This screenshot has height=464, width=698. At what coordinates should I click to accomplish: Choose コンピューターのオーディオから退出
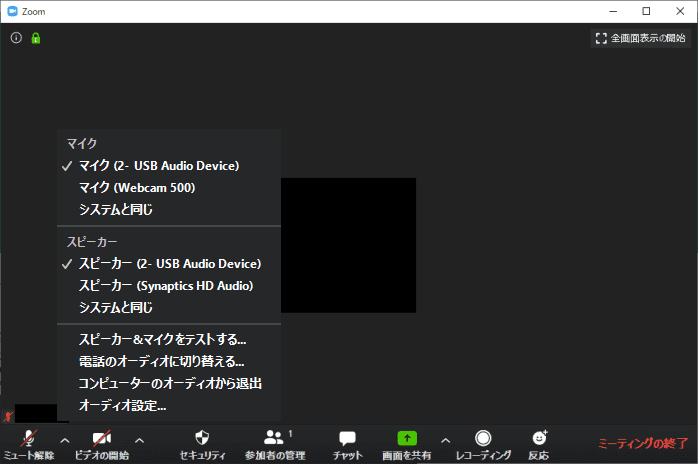[x=169, y=383]
